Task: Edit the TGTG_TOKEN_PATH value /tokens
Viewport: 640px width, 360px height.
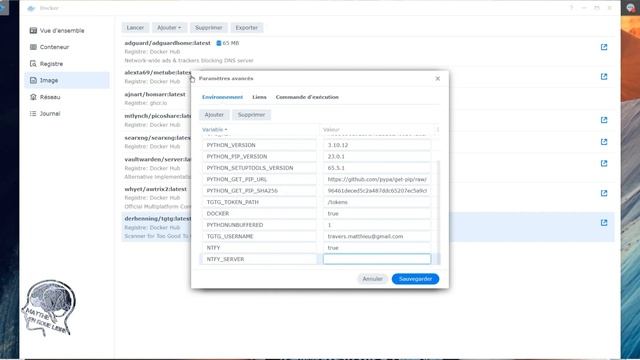Action: [x=377, y=202]
